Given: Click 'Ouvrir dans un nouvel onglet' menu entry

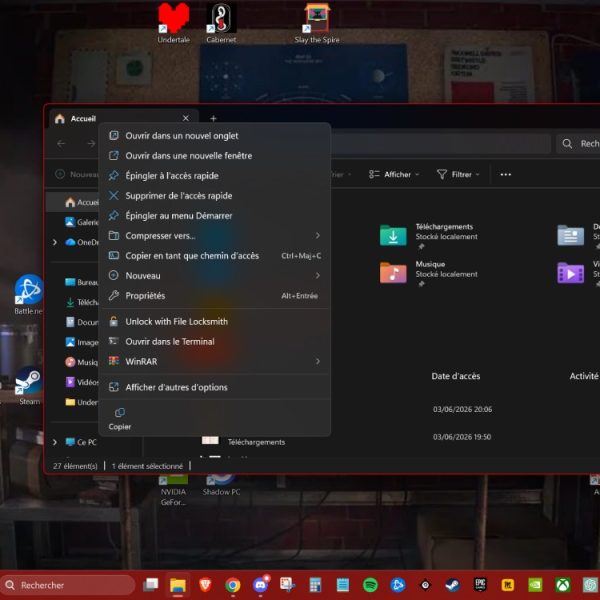Looking at the screenshot, I should click(x=214, y=136).
